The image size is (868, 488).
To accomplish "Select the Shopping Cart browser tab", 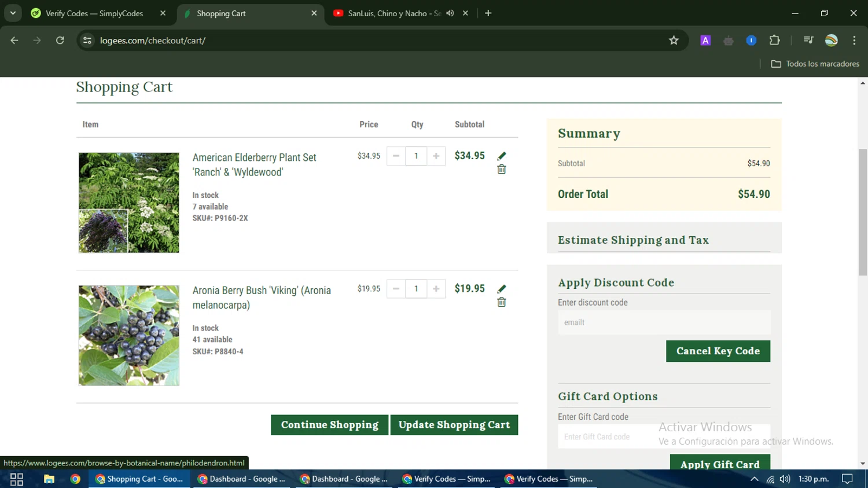I will (249, 13).
